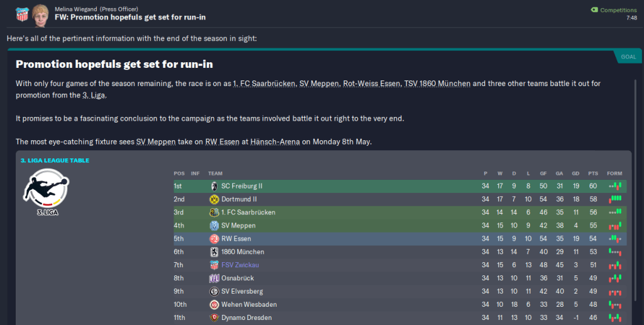The image size is (644, 325).
Task: Click the SC Freiburg II club logo
Action: pos(214,186)
